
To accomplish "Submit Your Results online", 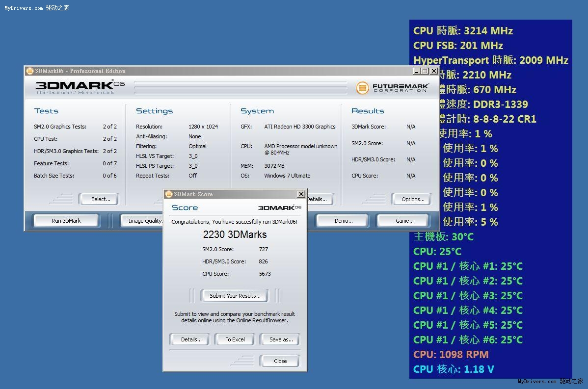I will coord(235,296).
